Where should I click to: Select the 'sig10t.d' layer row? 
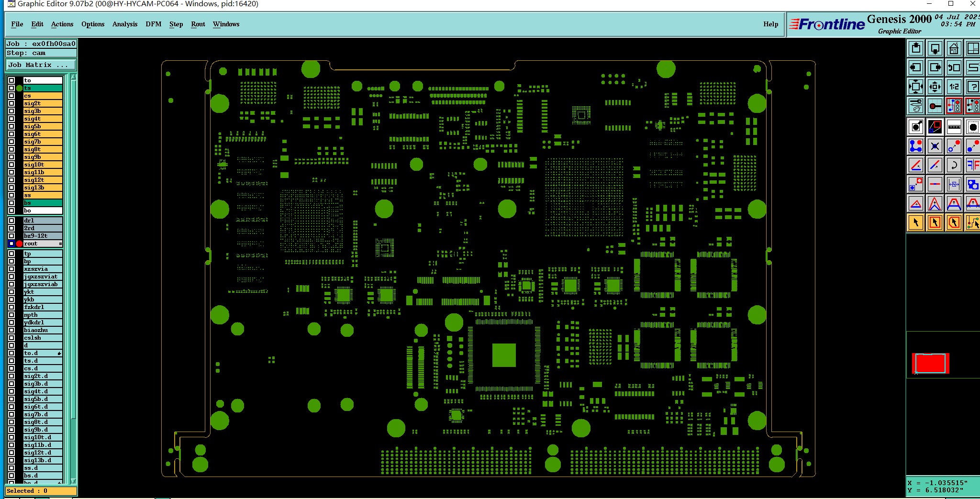click(x=43, y=437)
